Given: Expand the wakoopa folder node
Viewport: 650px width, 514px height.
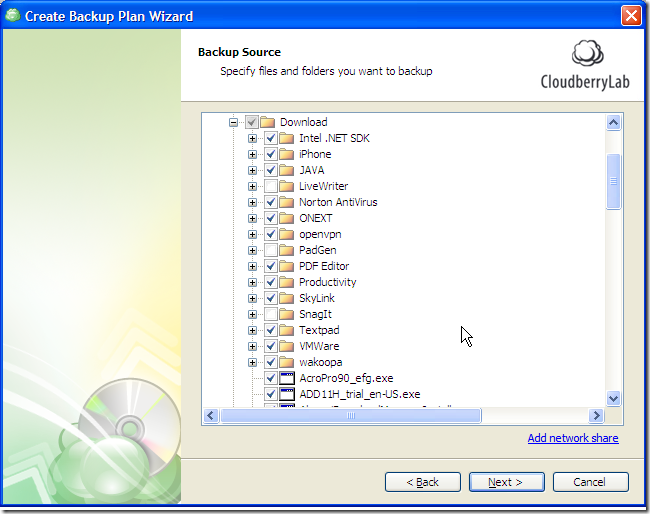Looking at the screenshot, I should coord(252,362).
